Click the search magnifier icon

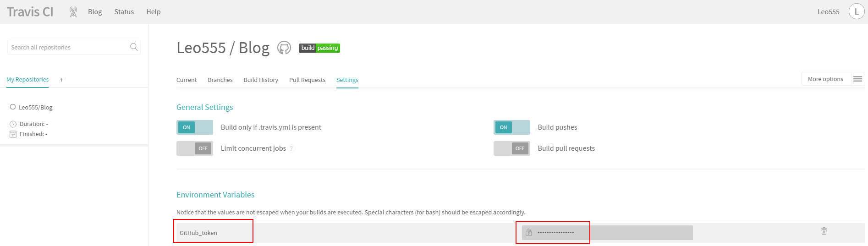tap(134, 47)
